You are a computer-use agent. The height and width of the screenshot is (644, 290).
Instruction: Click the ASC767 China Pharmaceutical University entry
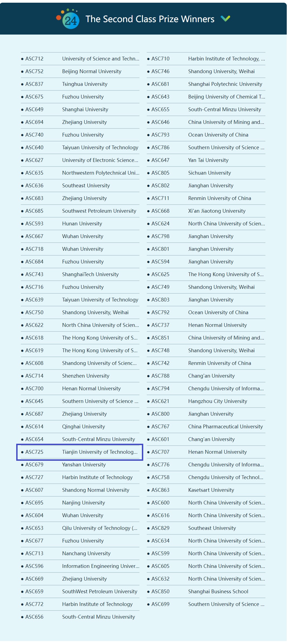pyautogui.click(x=206, y=426)
